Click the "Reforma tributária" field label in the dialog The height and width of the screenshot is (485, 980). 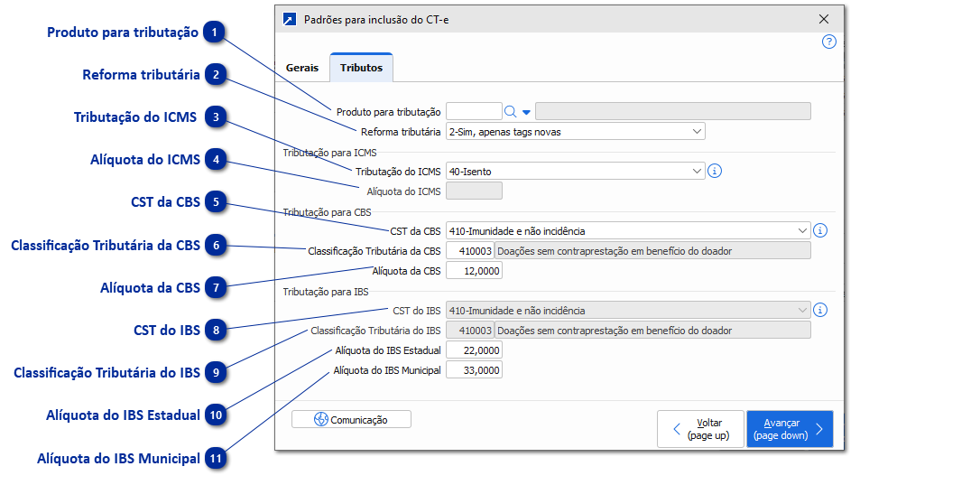point(401,132)
